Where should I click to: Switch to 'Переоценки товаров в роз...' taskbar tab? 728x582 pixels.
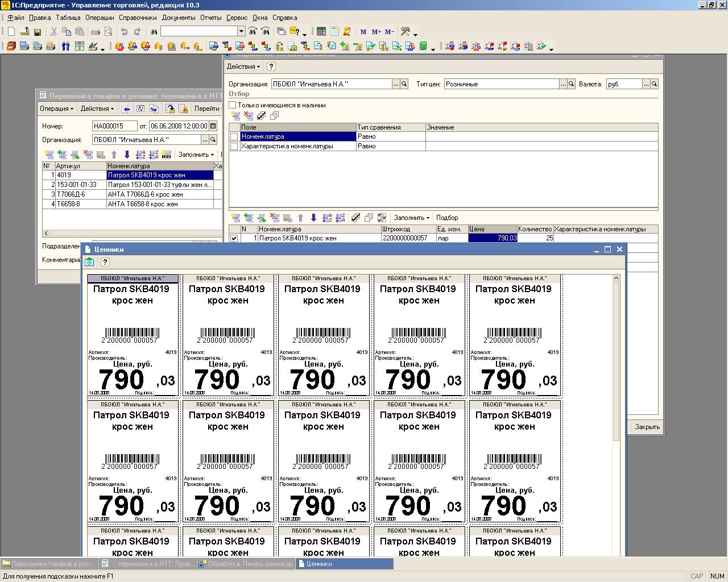49,564
